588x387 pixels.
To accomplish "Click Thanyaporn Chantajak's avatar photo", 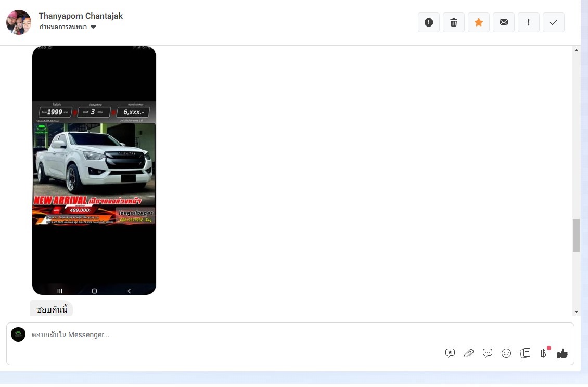I will 19,22.
